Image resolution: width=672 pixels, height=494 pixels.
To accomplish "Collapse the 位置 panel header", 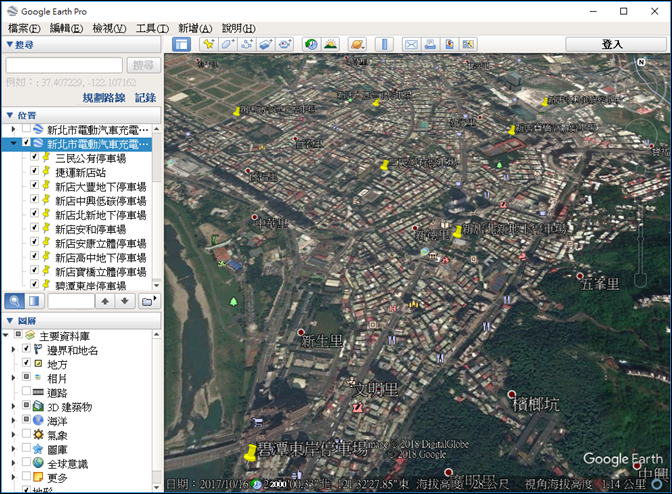I will tap(81, 115).
